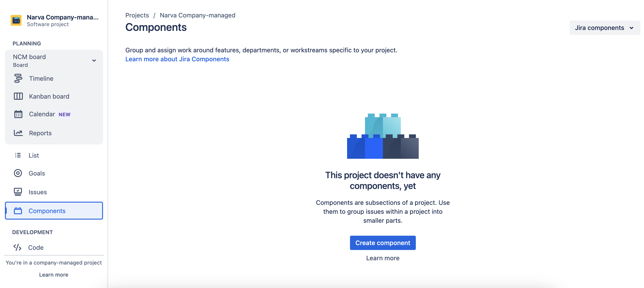The width and height of the screenshot is (644, 288).
Task: Click the Code brackets icon
Action: pos(17,247)
